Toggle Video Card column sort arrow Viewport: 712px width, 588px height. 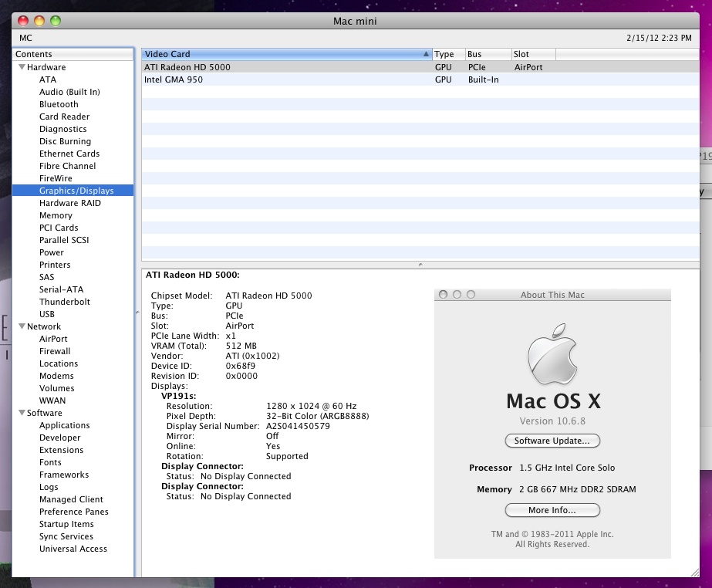[x=426, y=54]
